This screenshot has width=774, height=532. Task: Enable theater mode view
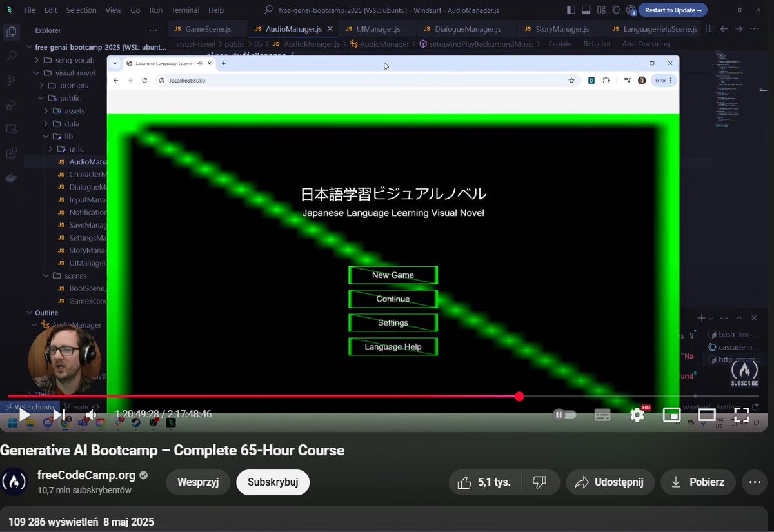pyautogui.click(x=707, y=415)
